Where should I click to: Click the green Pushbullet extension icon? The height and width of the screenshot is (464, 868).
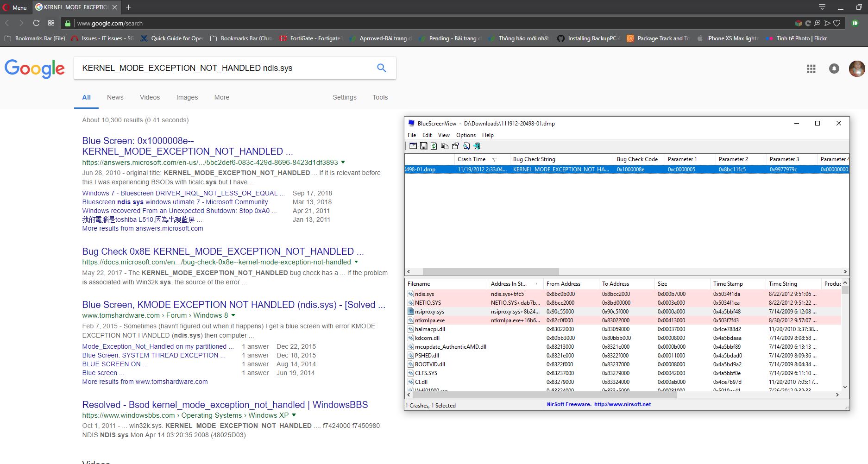click(x=855, y=23)
